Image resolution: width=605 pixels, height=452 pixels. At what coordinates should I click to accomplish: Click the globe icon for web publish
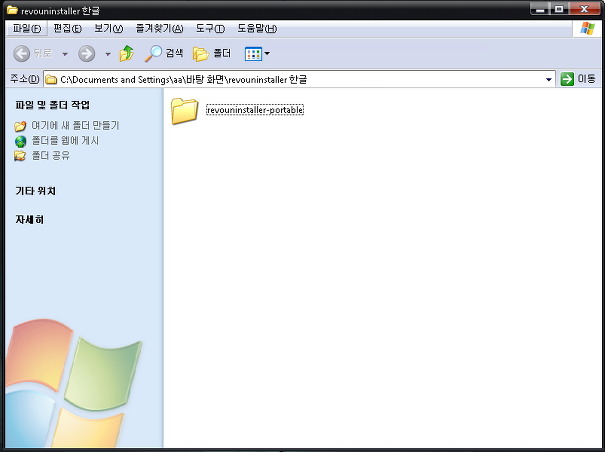point(20,141)
